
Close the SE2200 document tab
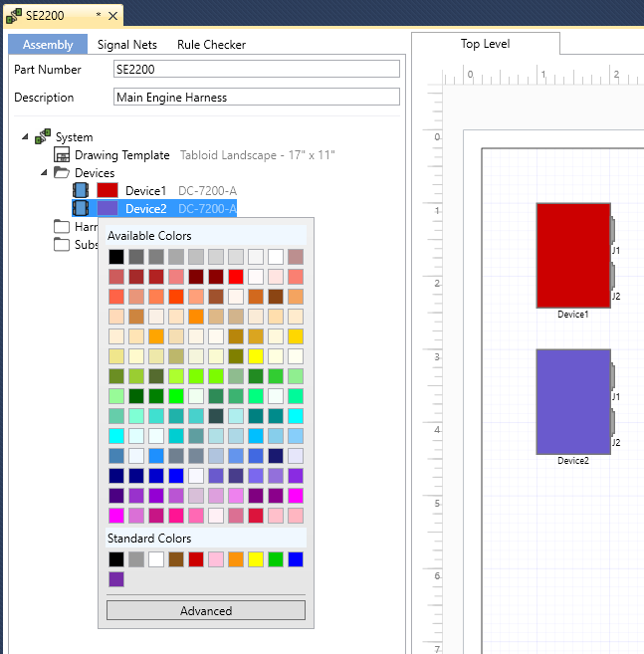[x=112, y=16]
